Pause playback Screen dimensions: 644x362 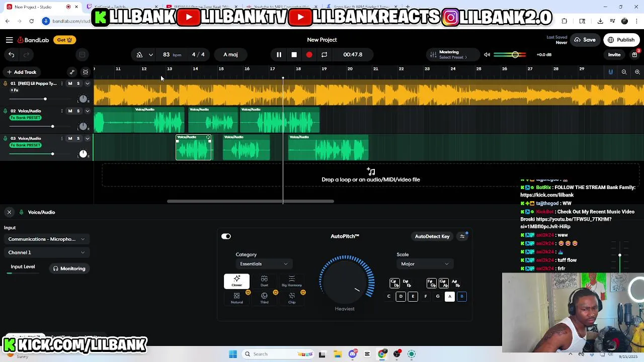[279, 54]
